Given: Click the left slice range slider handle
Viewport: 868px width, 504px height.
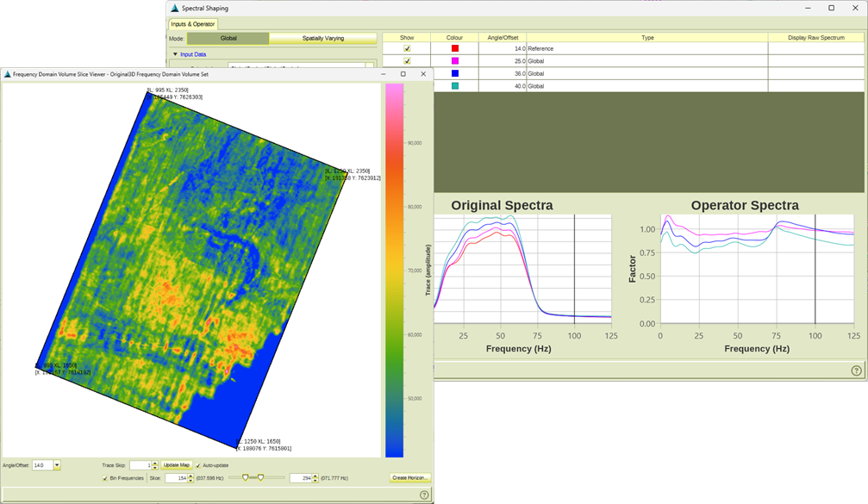Looking at the screenshot, I should click(x=246, y=477).
